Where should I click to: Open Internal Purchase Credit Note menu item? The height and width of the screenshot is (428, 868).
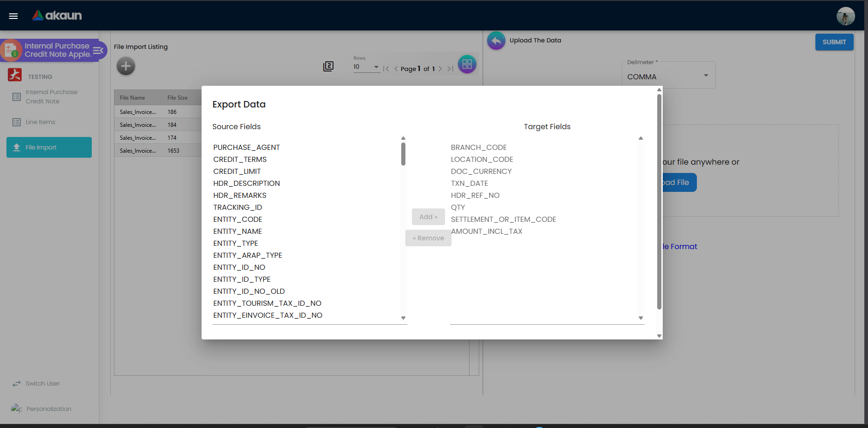49,97
